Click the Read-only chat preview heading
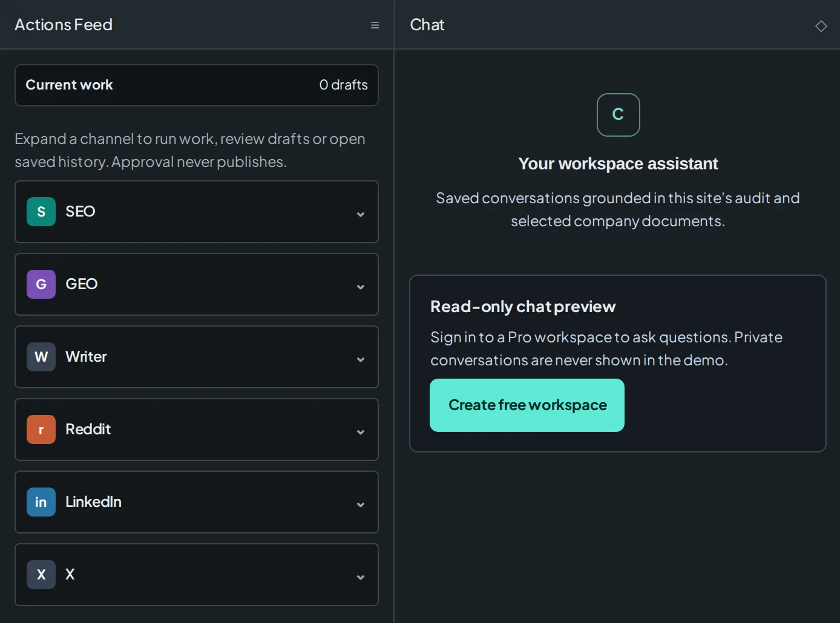Screen dimensions: 840x623 [523, 307]
